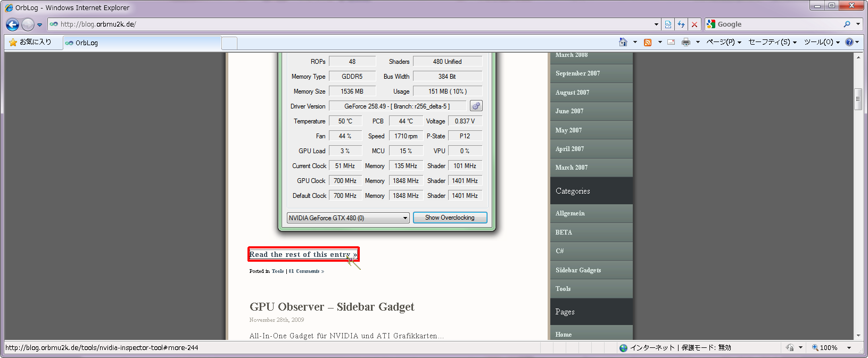Open the zoom level dropdown arrow
The width and height of the screenshot is (868, 358).
click(x=849, y=348)
